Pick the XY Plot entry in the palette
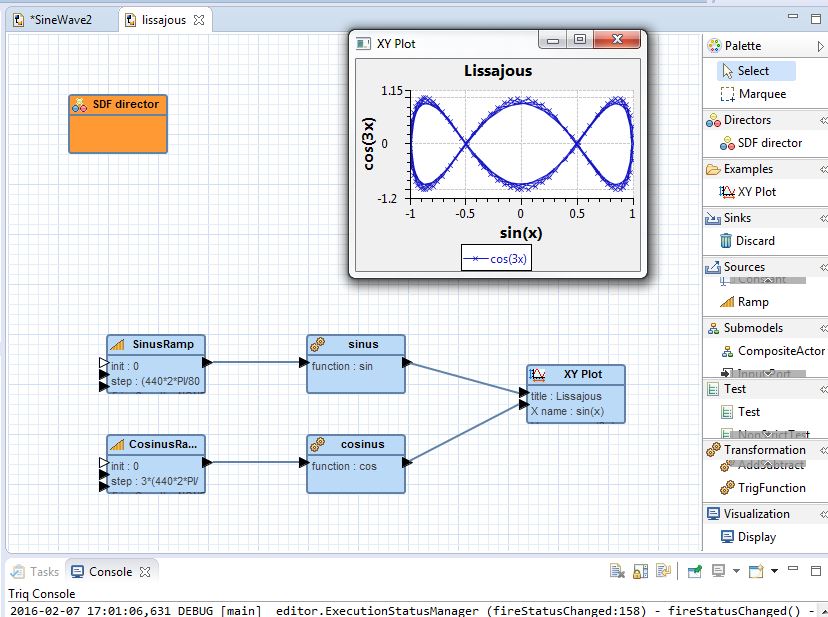The height and width of the screenshot is (617, 828). pyautogui.click(x=748, y=192)
